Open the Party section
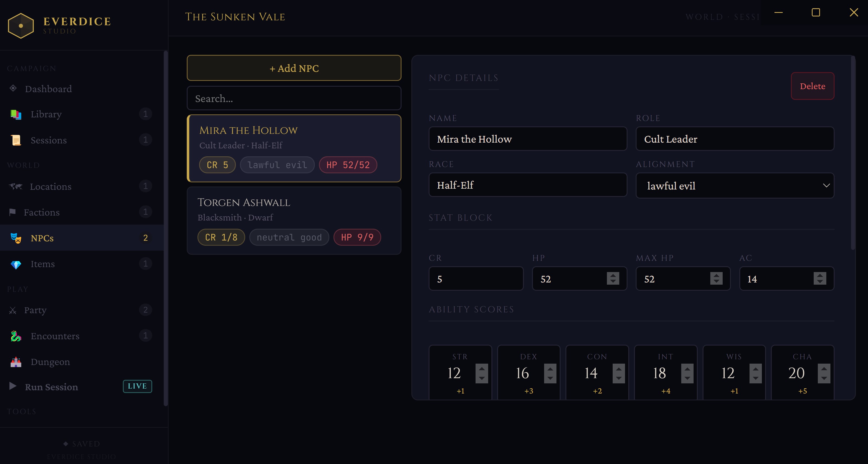868x464 pixels. pos(35,310)
